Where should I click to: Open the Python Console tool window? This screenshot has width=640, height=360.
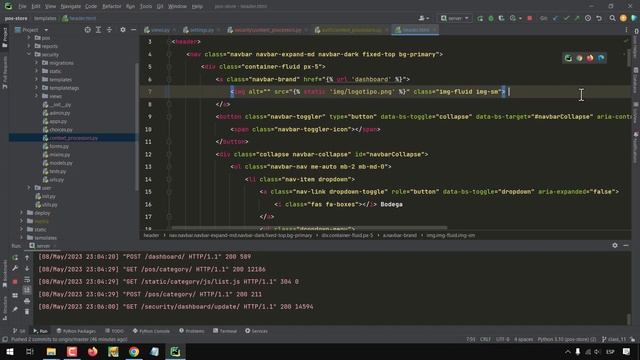151,331
